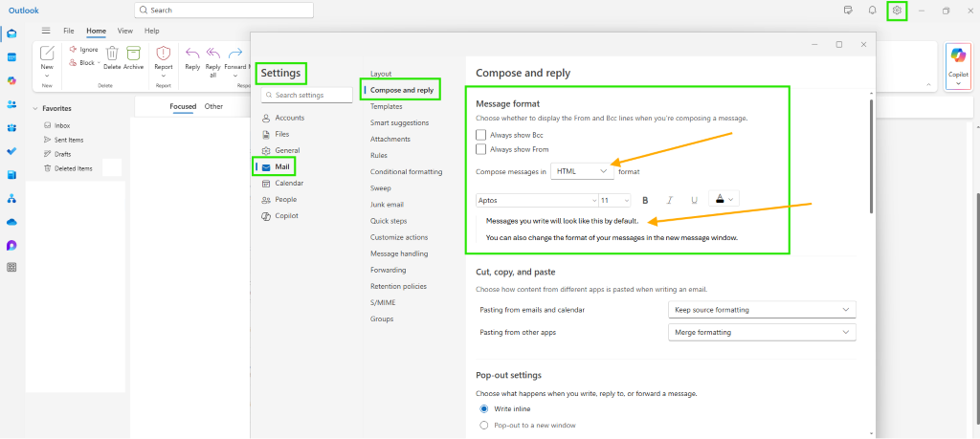The height and width of the screenshot is (439, 980).
Task: Open the Deleted Items folder
Action: pos(73,168)
